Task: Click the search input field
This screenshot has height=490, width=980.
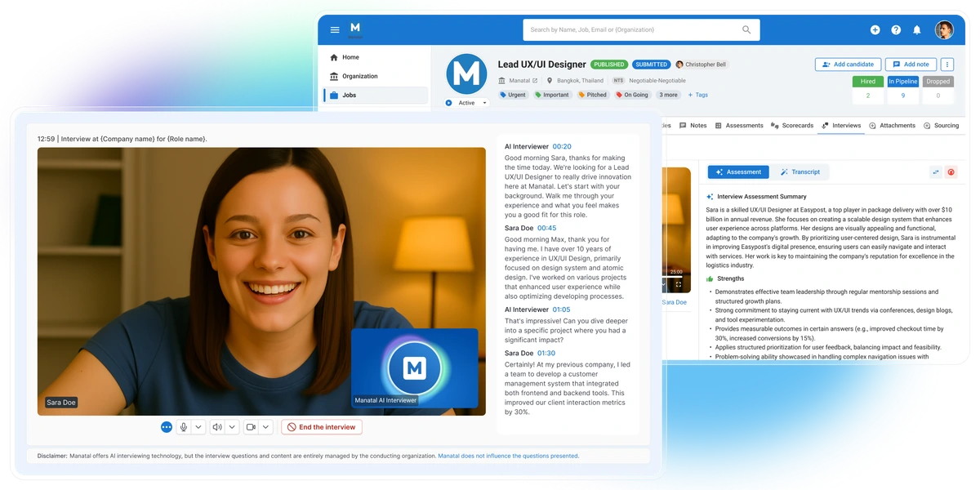Action: (x=637, y=29)
